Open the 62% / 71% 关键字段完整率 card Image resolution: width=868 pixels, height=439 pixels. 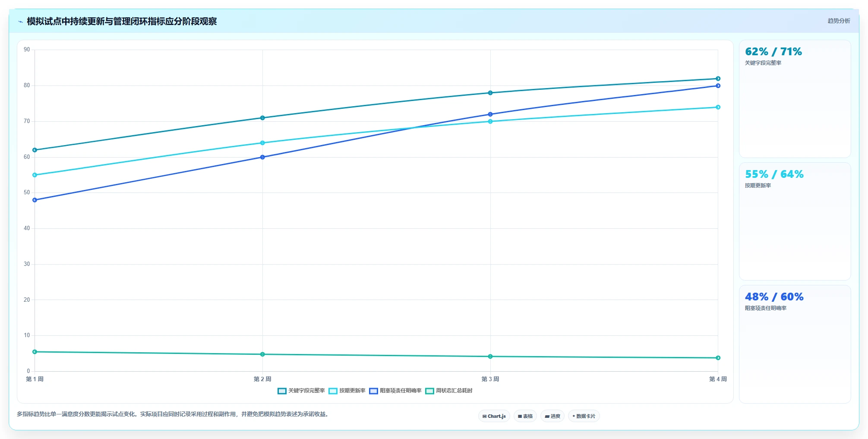click(x=795, y=99)
